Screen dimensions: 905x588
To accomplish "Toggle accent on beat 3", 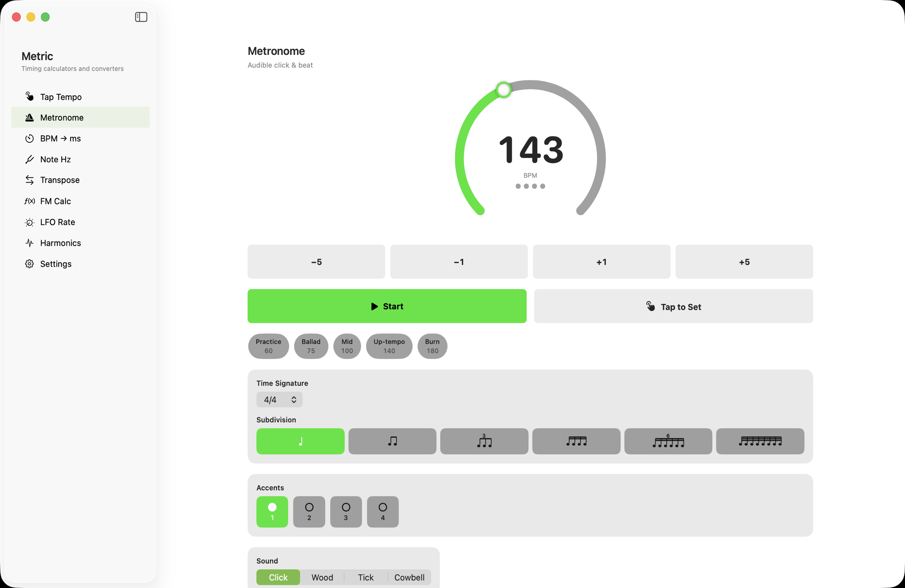I will [346, 512].
